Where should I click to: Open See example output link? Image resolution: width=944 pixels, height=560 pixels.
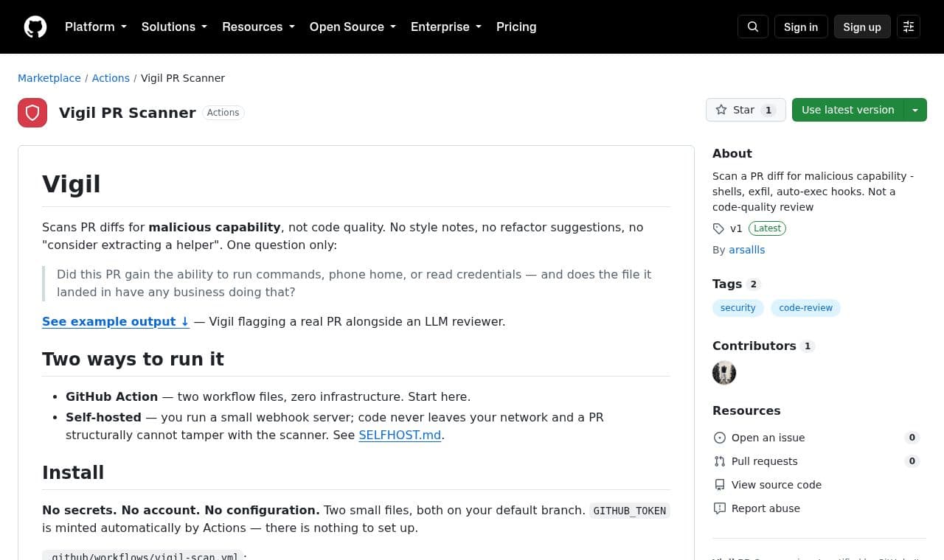[x=116, y=321]
